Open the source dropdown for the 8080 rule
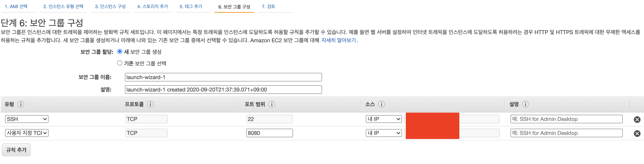 click(384, 133)
